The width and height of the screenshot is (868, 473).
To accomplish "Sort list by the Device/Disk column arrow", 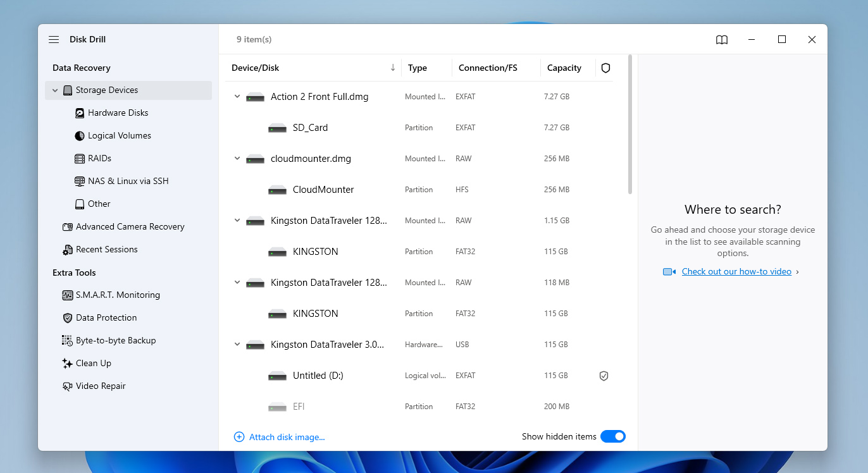I will 392,68.
